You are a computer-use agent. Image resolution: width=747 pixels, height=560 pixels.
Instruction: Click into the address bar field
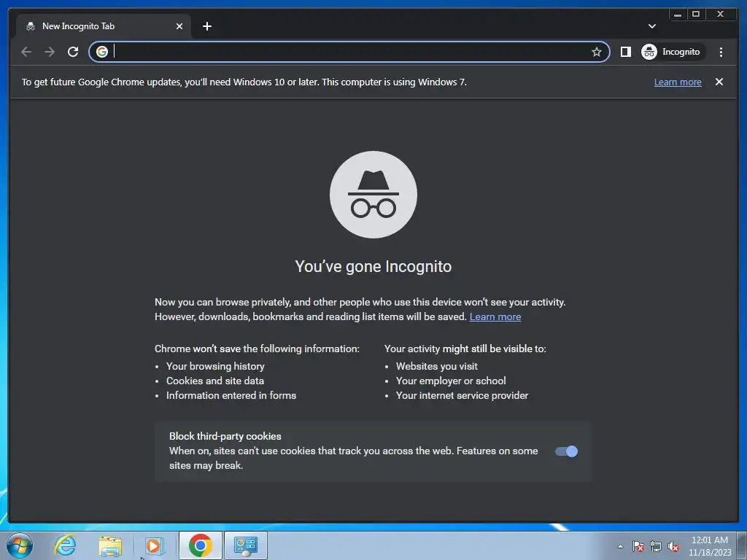point(350,52)
